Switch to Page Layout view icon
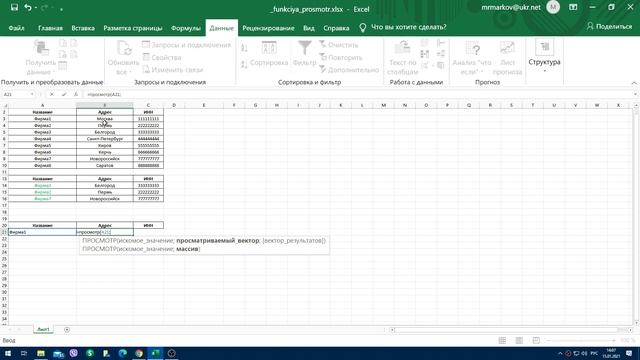The width and height of the screenshot is (640, 360). tap(519, 340)
